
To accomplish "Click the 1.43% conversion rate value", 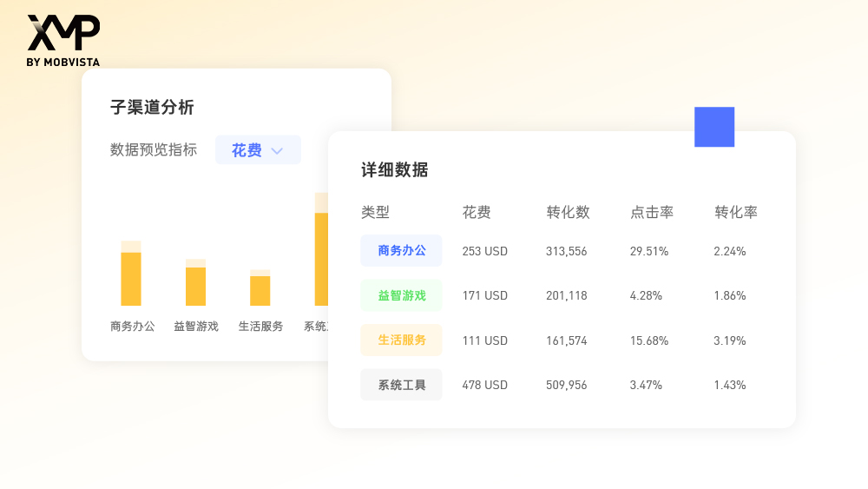I will [730, 385].
